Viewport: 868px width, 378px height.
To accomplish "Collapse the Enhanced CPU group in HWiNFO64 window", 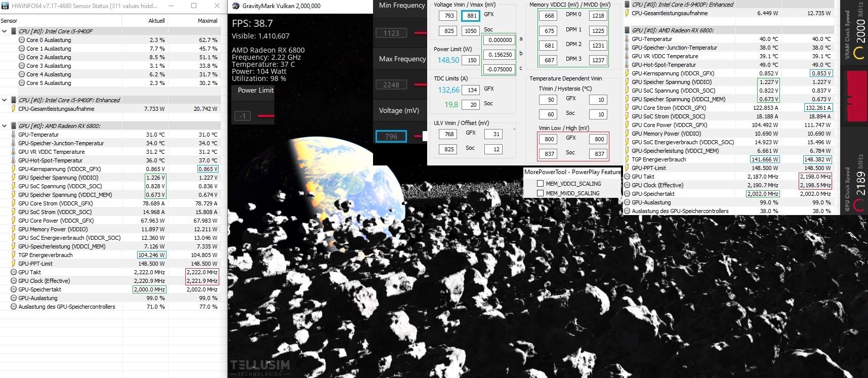I will (x=5, y=100).
